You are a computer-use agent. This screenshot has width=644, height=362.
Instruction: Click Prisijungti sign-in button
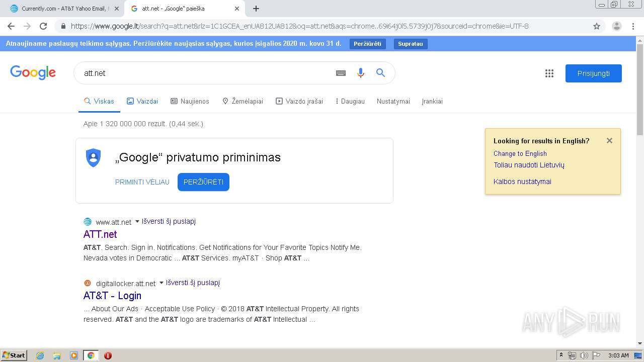coord(594,73)
